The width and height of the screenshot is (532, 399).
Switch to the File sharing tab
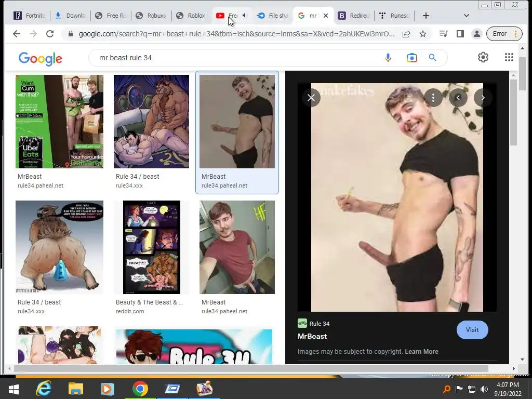[272, 16]
